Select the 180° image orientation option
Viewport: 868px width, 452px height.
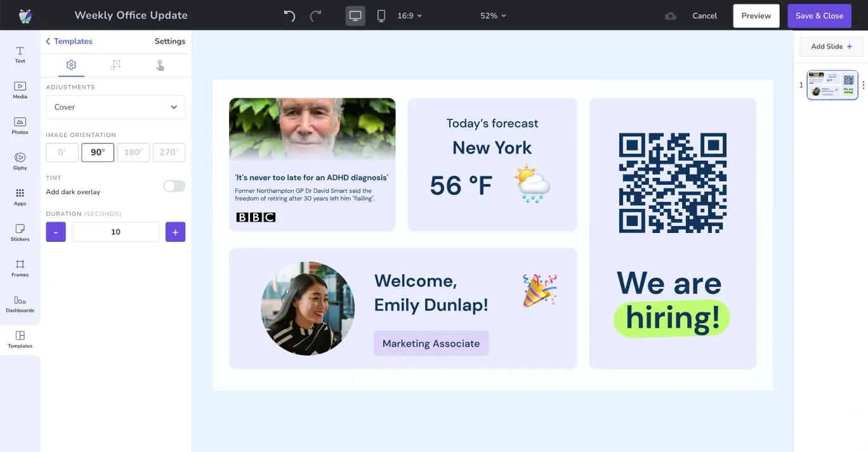coord(133,152)
